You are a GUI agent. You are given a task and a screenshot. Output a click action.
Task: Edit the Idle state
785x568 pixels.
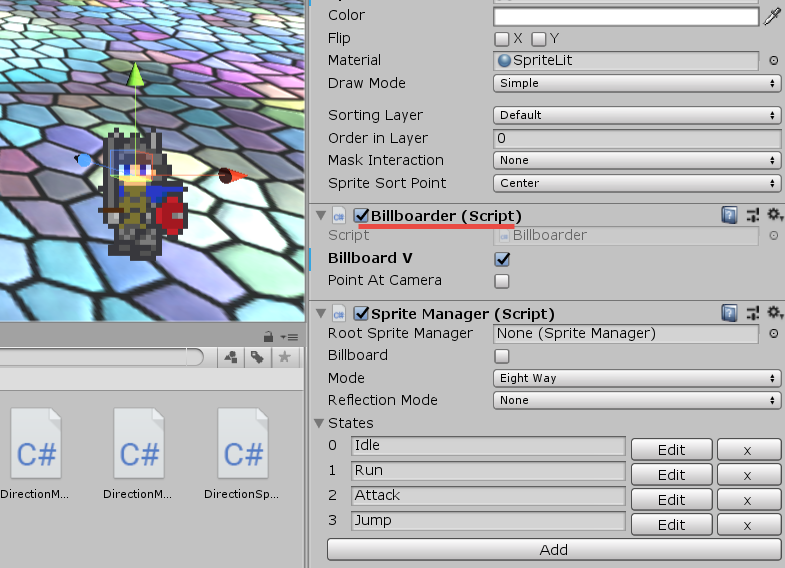(671, 449)
